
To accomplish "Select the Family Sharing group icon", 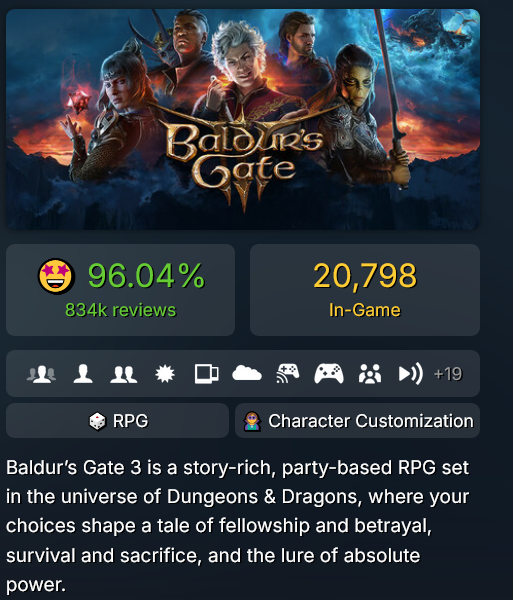I will pyautogui.click(x=370, y=374).
